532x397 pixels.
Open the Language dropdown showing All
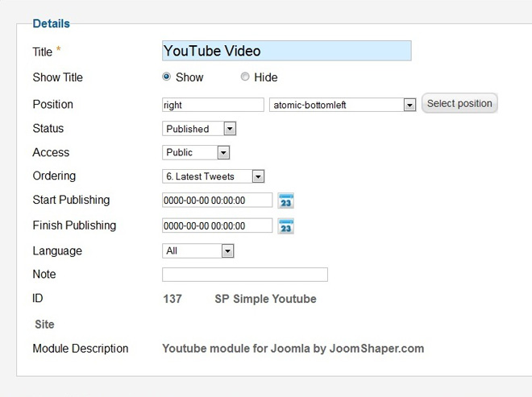227,251
